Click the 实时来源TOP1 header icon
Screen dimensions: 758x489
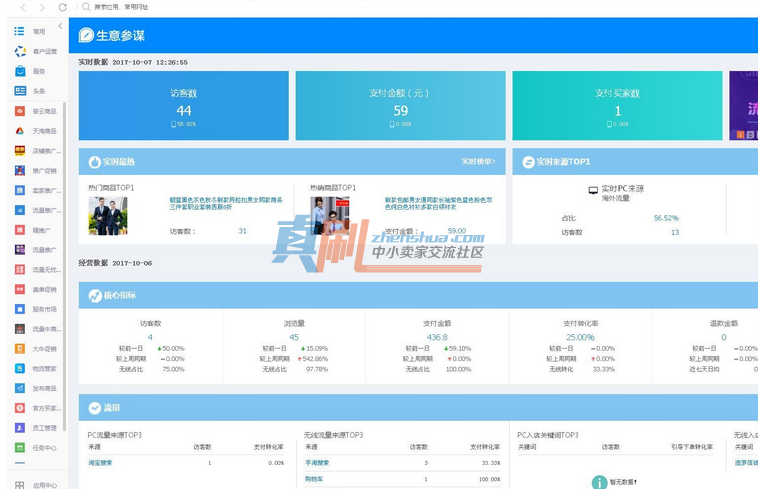point(528,162)
